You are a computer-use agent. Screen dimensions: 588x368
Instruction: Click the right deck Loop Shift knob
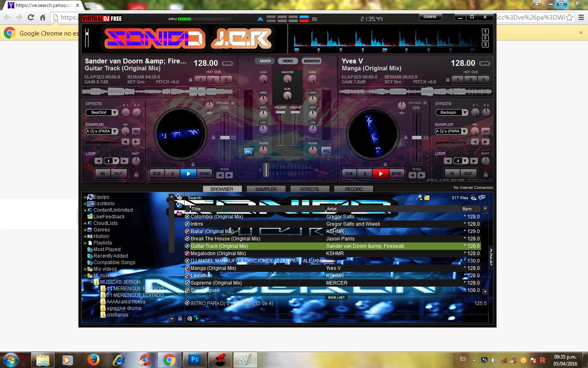tap(486, 161)
